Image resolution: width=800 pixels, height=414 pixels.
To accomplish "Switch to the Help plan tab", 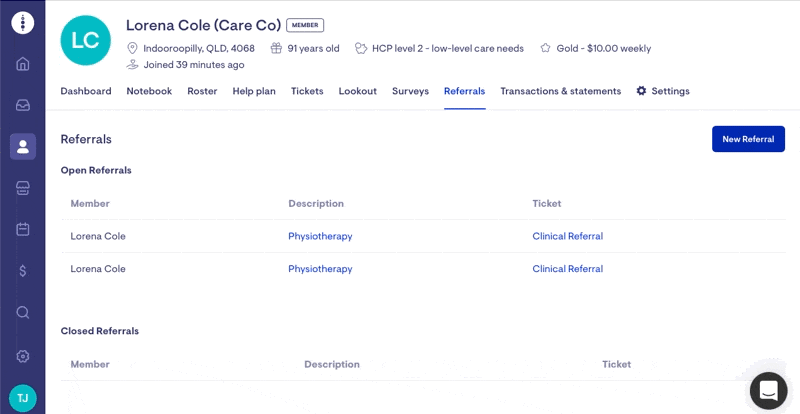I will [254, 91].
